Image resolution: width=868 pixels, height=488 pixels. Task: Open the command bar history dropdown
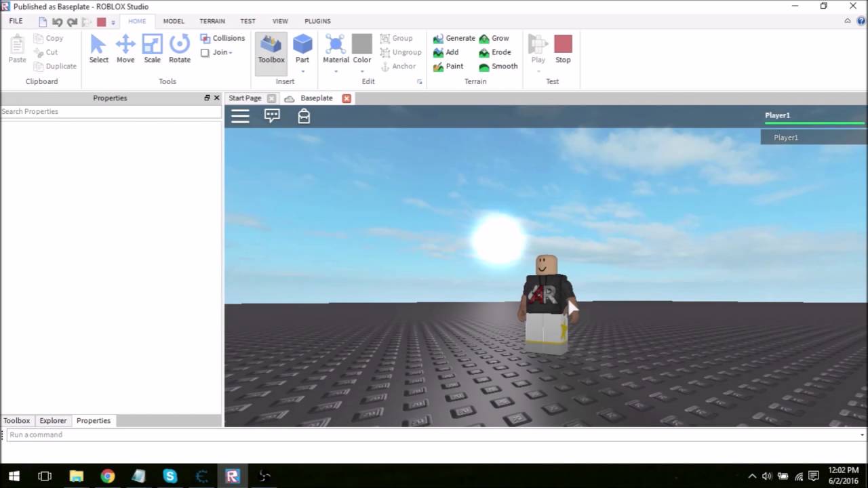[x=862, y=434]
